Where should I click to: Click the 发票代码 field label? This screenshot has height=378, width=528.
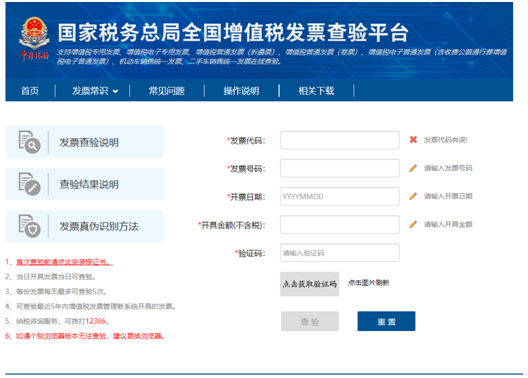[246, 141]
